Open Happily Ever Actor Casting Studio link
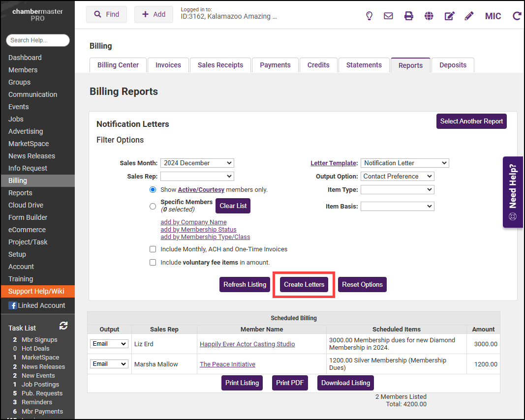 point(247,344)
